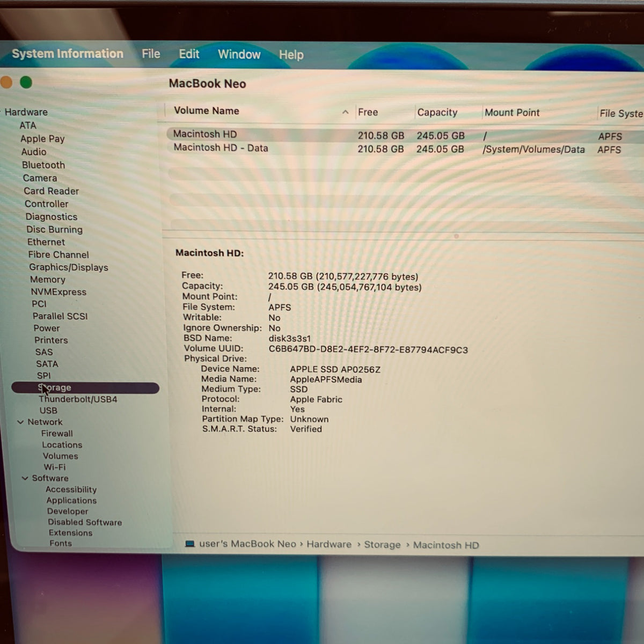Sort by the Mount Point column header
This screenshot has width=644, height=644.
tap(512, 113)
